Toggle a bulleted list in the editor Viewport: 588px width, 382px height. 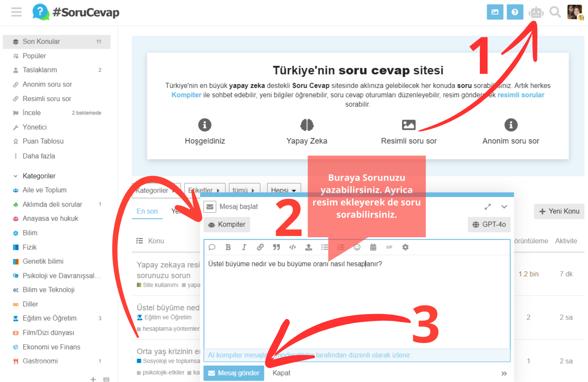pyautogui.click(x=325, y=247)
